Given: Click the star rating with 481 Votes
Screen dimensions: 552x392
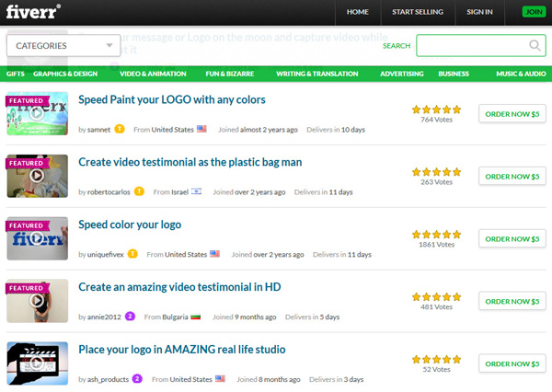Looking at the screenshot, I should pyautogui.click(x=436, y=297).
